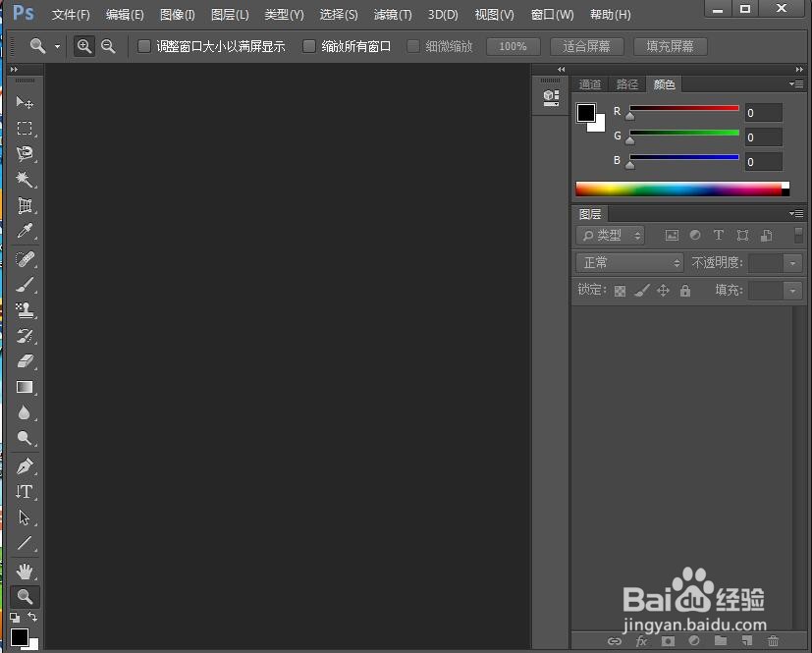Switch foreground and background colors
The height and width of the screenshot is (653, 812).
32,617
